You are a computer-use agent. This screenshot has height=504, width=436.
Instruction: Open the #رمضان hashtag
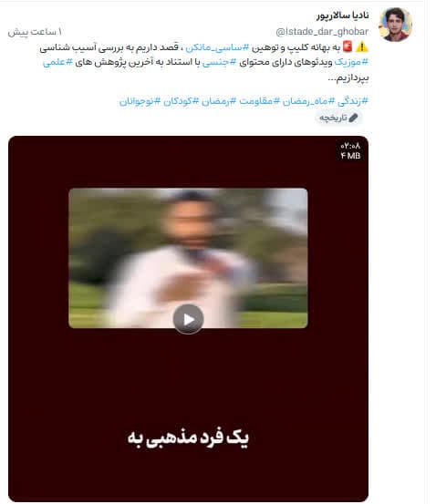click(219, 101)
